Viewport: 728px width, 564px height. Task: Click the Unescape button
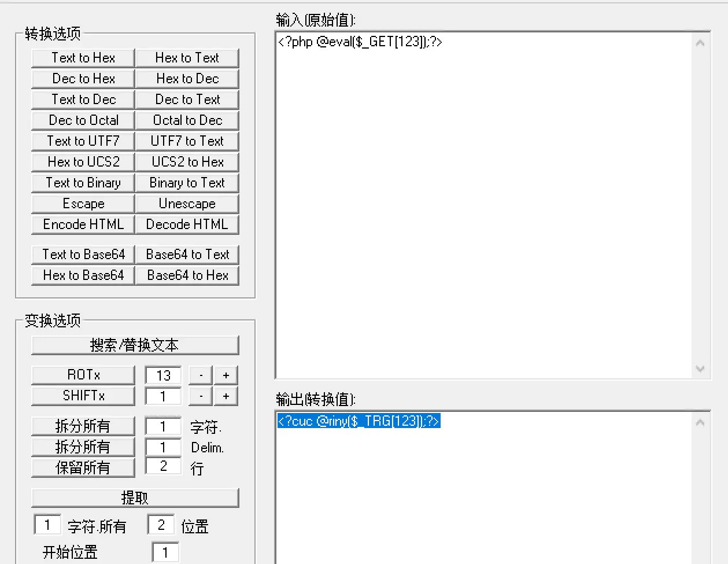click(187, 204)
